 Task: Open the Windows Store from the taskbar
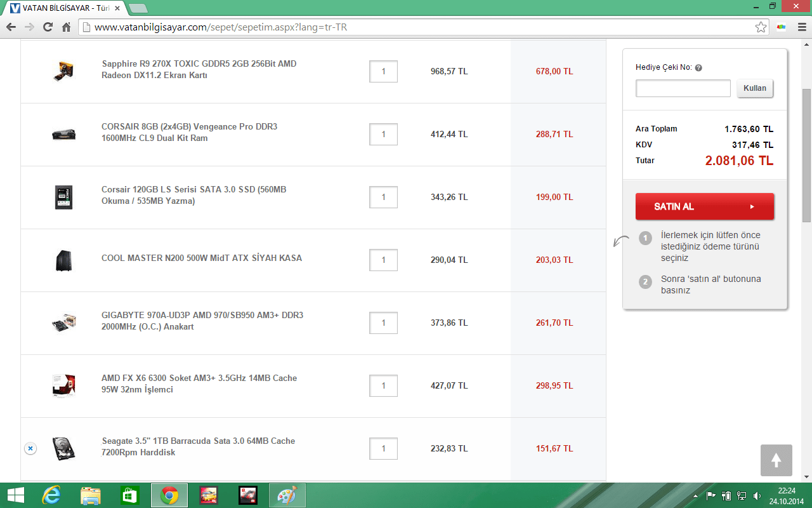tap(130, 495)
